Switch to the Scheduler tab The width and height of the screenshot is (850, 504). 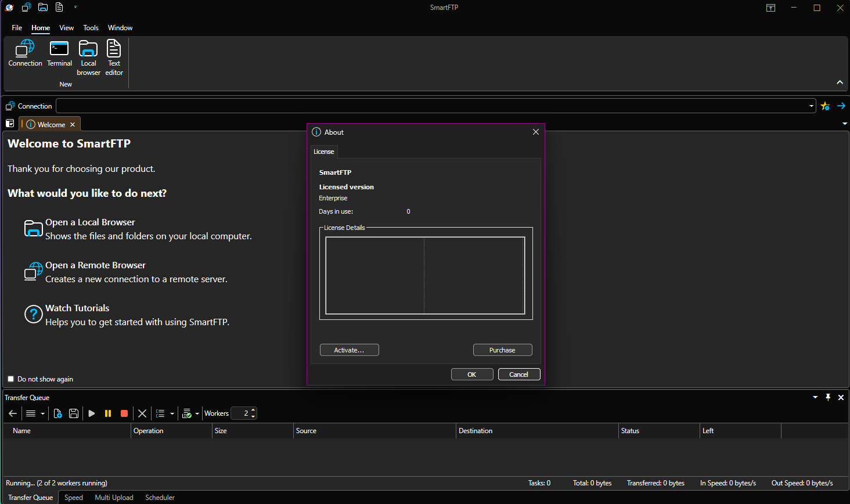pos(160,498)
